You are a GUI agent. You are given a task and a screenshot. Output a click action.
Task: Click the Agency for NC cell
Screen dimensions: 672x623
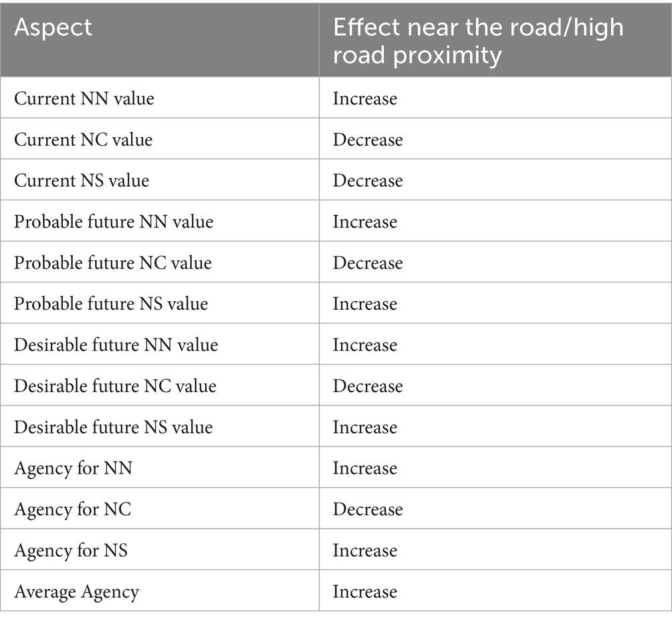[x=73, y=509]
